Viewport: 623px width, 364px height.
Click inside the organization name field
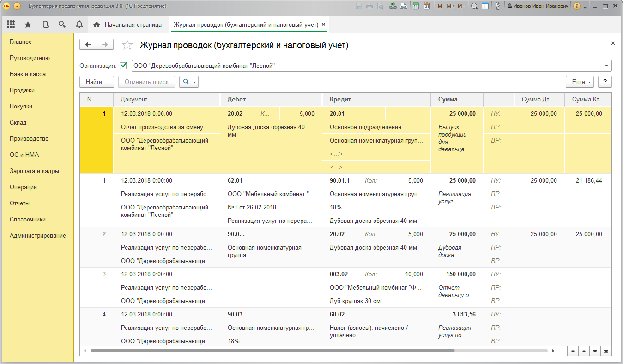[x=365, y=66]
